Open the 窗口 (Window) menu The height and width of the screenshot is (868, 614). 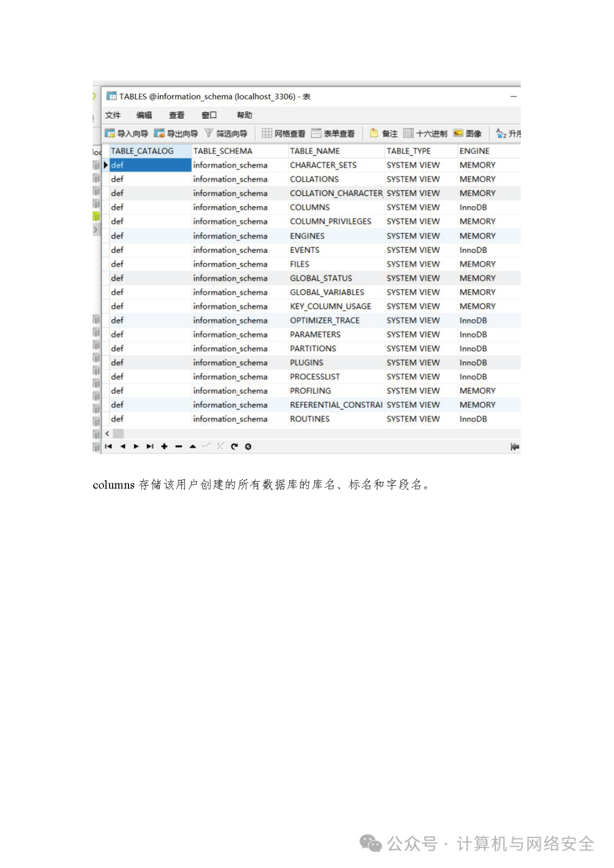[x=209, y=115]
